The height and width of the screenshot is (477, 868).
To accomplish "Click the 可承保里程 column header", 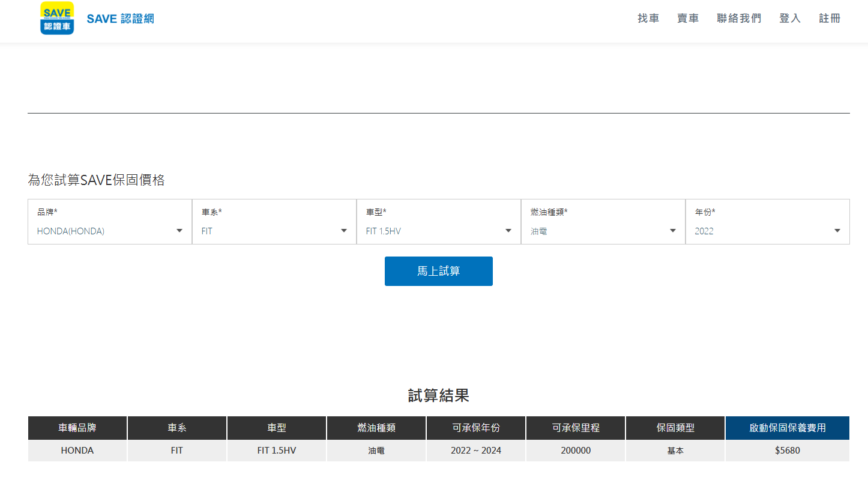I will click(x=576, y=428).
